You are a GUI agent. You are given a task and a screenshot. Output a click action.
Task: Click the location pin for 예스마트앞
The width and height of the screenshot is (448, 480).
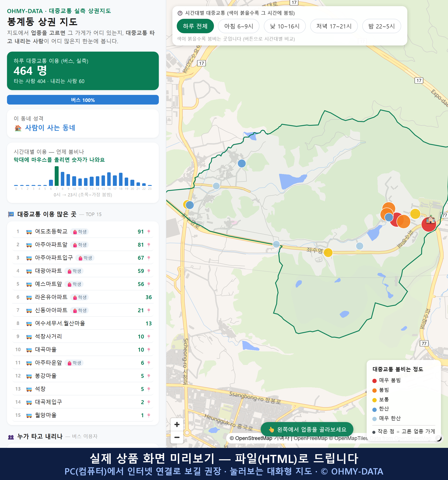[x=149, y=284]
